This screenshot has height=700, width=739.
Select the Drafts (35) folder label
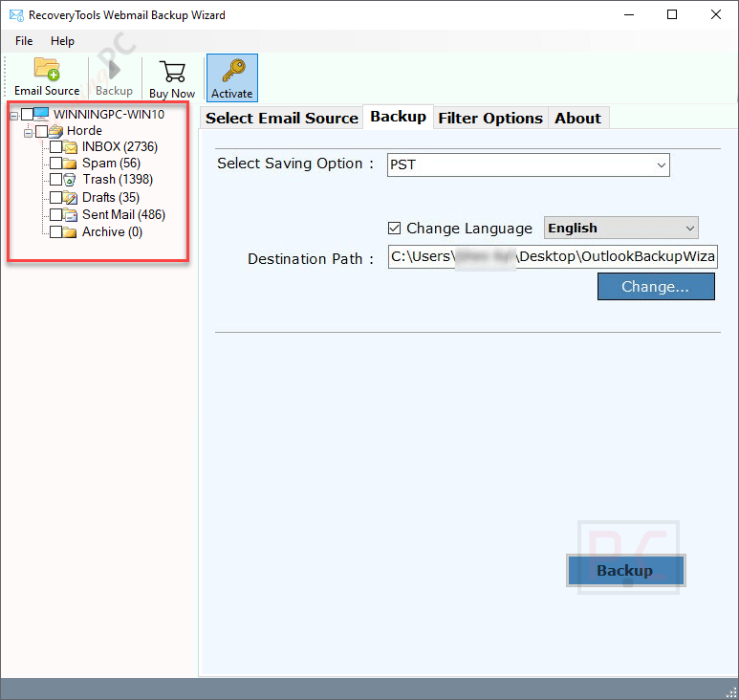click(111, 197)
